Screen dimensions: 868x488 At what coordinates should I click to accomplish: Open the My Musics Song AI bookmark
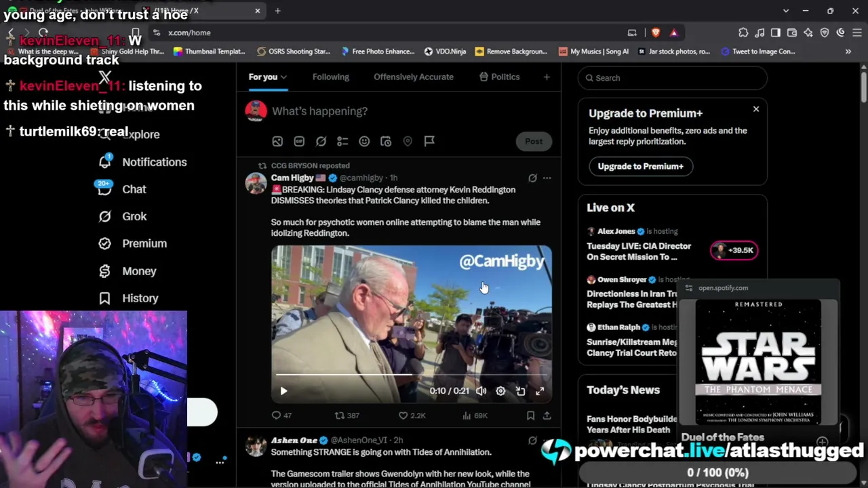coord(593,52)
